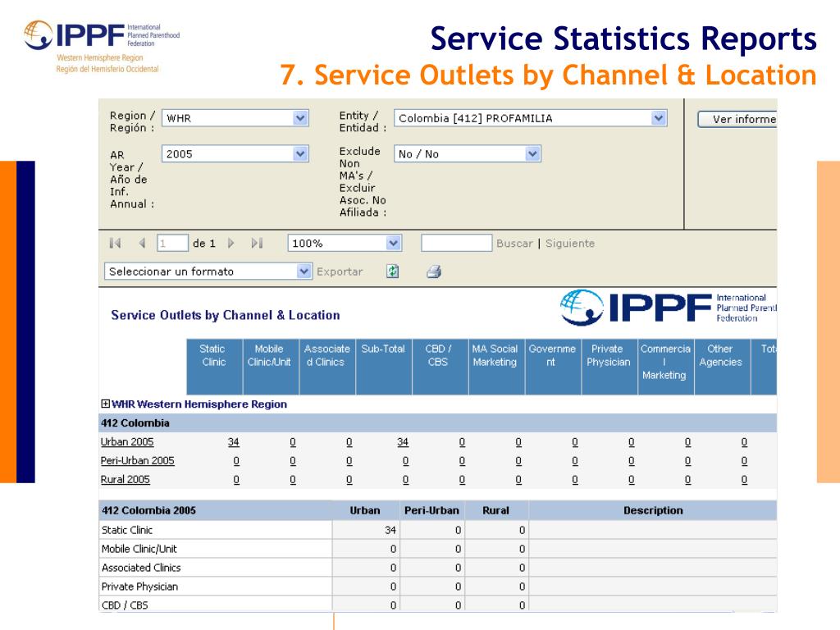The height and width of the screenshot is (630, 840).
Task: Click Peri-Urban 2005 Static Clinic value 0
Action: coord(236,461)
